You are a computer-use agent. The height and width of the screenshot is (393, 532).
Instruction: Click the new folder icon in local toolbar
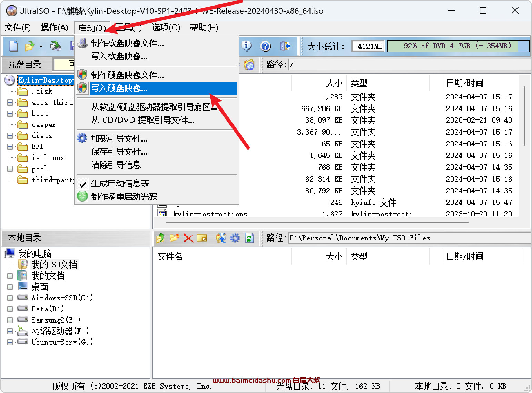tap(175, 238)
